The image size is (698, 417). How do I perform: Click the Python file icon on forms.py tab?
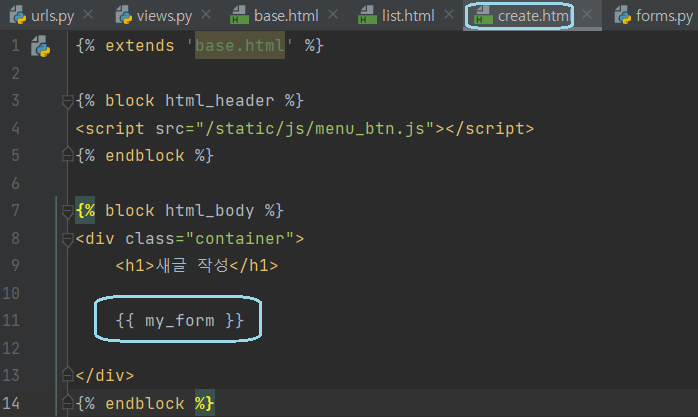point(622,15)
